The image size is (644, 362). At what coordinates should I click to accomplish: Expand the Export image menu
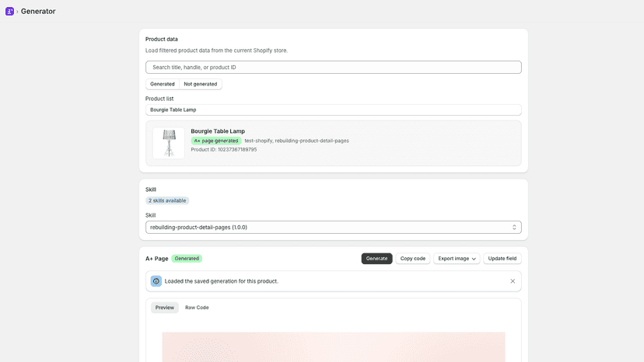pos(457,259)
